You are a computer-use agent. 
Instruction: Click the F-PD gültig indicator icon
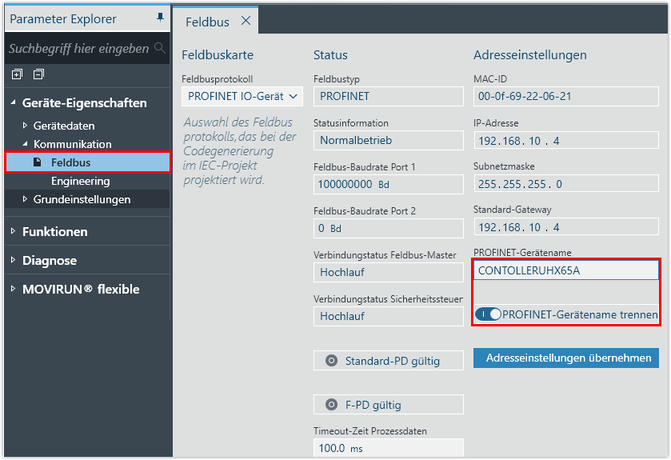[x=332, y=405]
